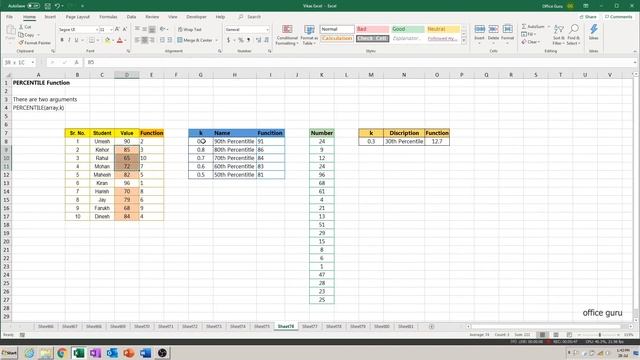Click the insert function fx icon
This screenshot has width=640, height=360.
(x=76, y=62)
